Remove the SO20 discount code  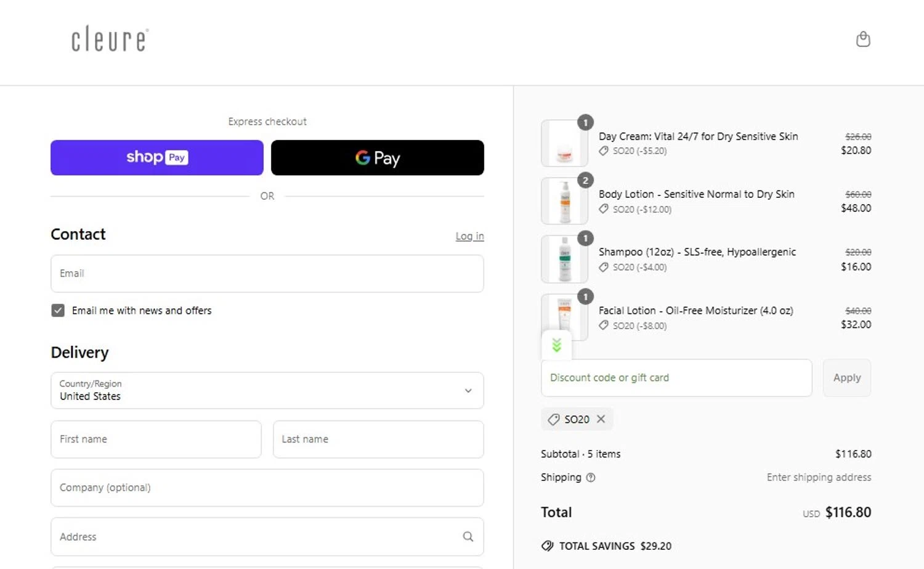coord(601,419)
